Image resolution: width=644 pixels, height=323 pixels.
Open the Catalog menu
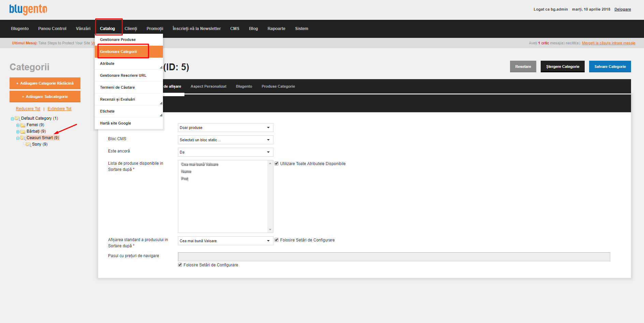click(x=107, y=29)
